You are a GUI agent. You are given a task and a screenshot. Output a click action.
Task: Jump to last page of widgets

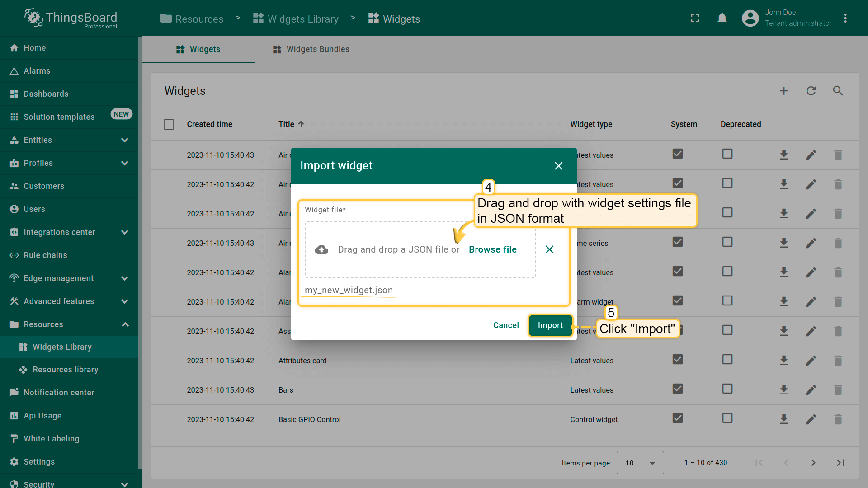point(840,463)
